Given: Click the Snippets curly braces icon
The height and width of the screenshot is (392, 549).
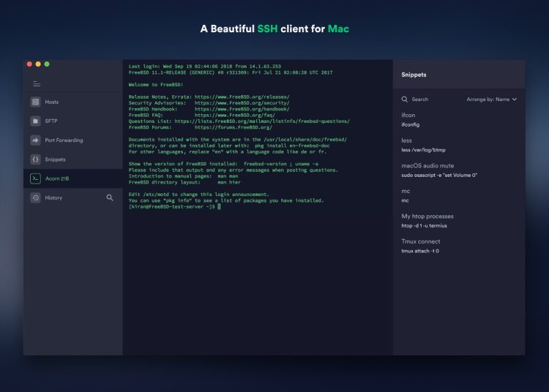Looking at the screenshot, I should pos(35,159).
